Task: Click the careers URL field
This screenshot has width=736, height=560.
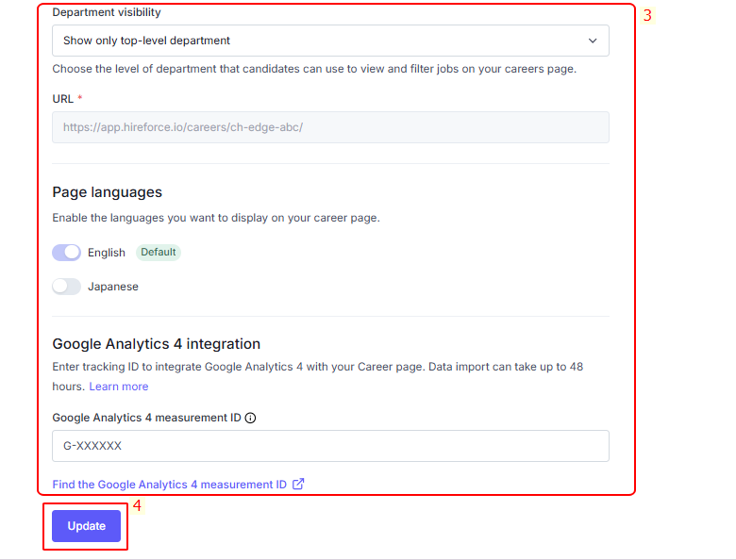Action: tap(330, 127)
